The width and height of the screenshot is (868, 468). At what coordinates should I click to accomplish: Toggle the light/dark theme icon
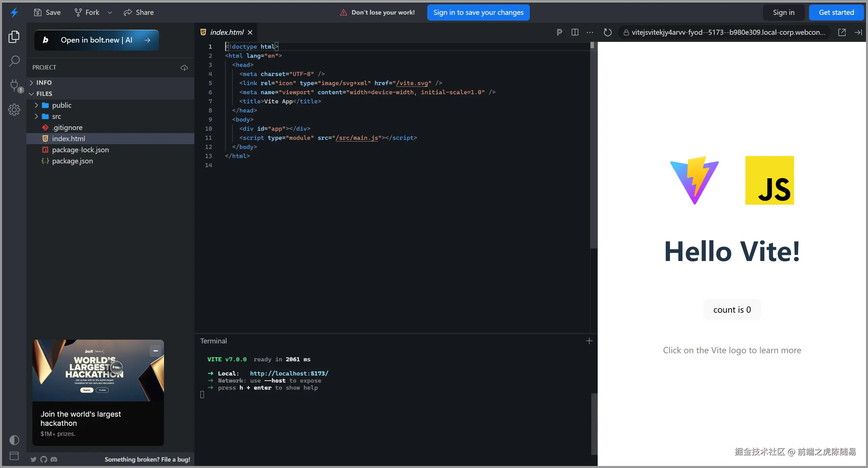pos(14,440)
